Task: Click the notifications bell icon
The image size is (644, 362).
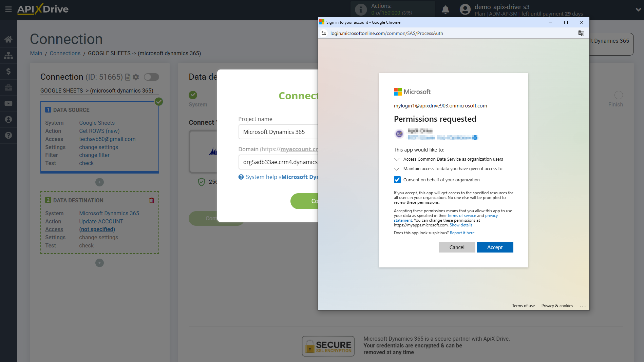Action: 446,10
